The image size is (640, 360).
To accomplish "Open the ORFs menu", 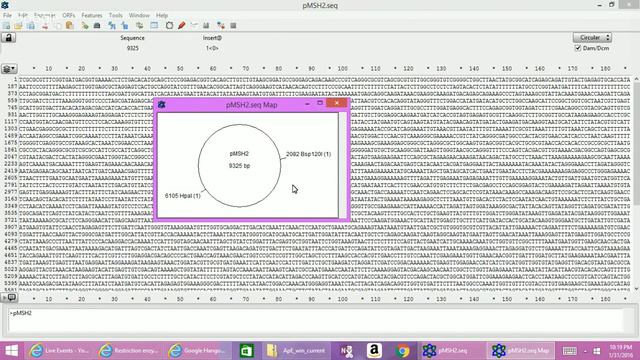I will [x=69, y=16].
